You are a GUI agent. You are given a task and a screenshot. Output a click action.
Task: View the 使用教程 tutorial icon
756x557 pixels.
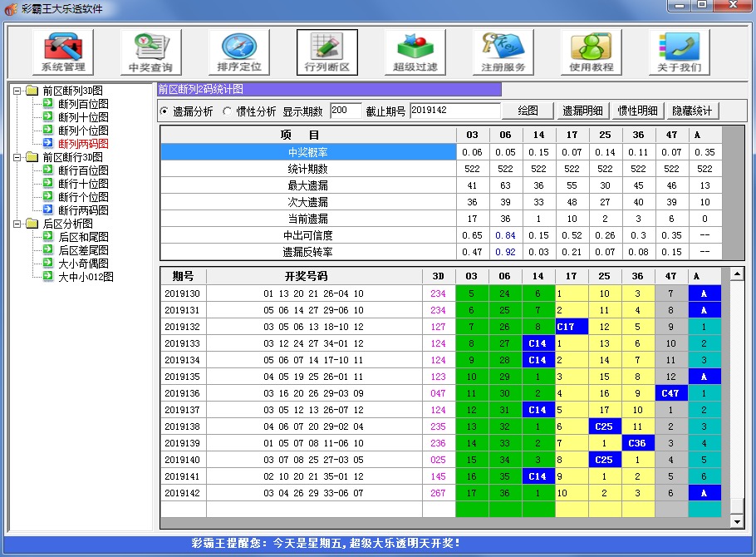click(591, 50)
